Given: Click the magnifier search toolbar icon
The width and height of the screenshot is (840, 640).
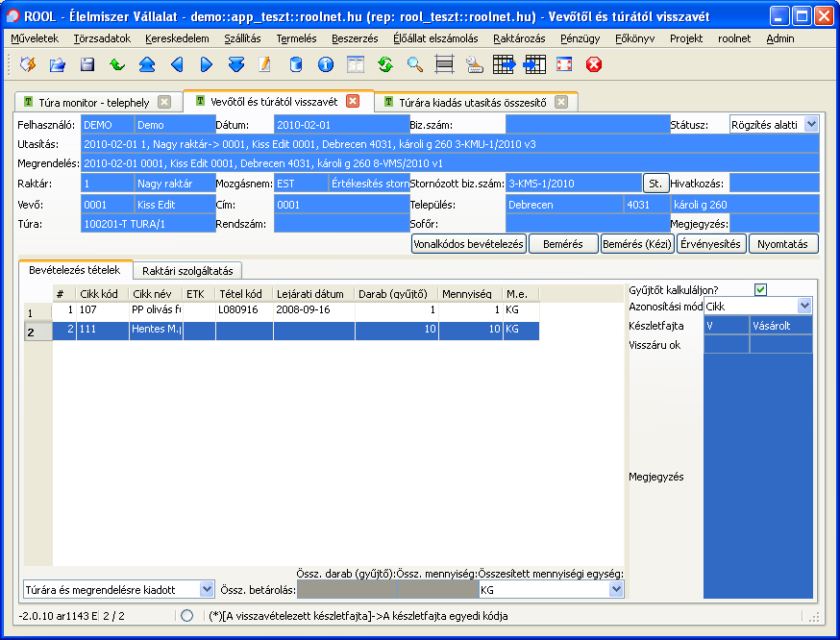Looking at the screenshot, I should point(415,64).
